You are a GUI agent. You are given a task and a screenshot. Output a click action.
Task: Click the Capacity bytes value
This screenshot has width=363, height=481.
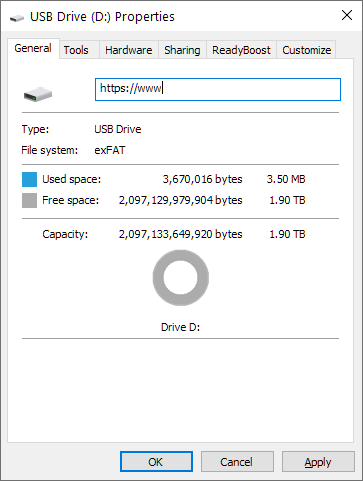(180, 234)
